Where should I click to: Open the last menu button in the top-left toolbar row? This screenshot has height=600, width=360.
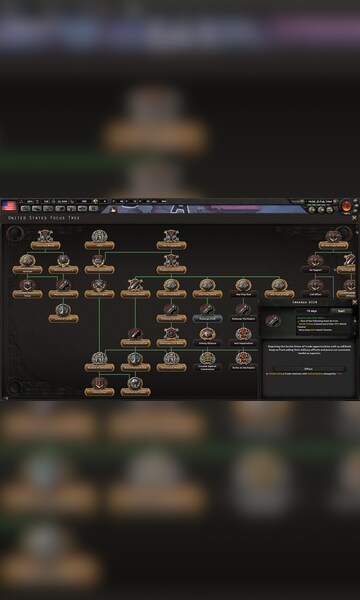[x=94, y=209]
